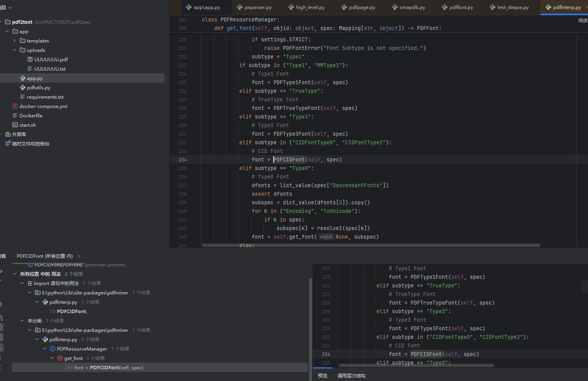
Task: Click the requirements.txt file icon
Action: point(23,97)
